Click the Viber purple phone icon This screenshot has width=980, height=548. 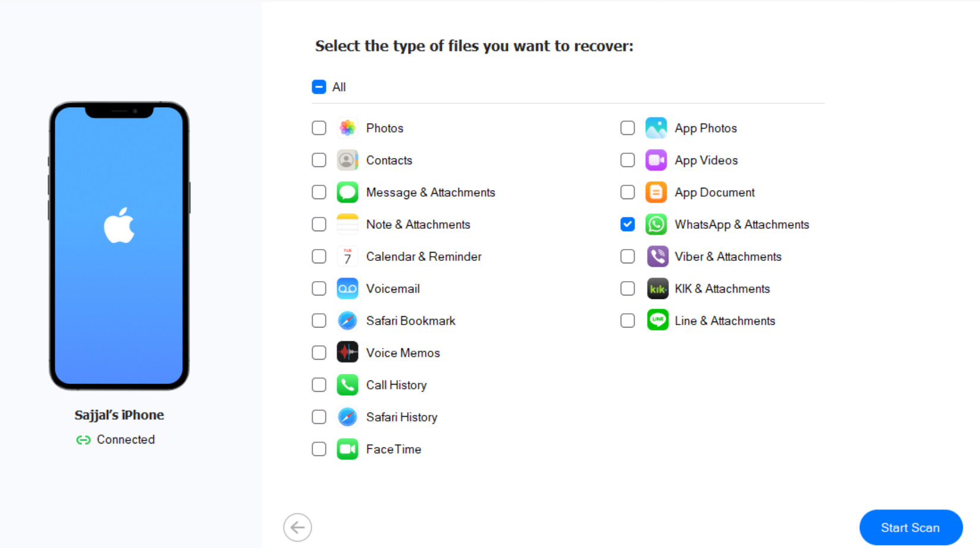tap(657, 256)
